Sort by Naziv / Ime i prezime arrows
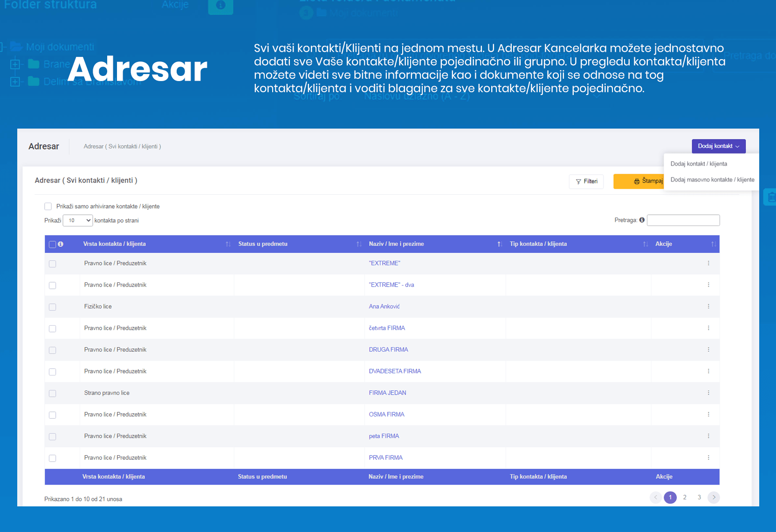The image size is (776, 532). point(500,244)
